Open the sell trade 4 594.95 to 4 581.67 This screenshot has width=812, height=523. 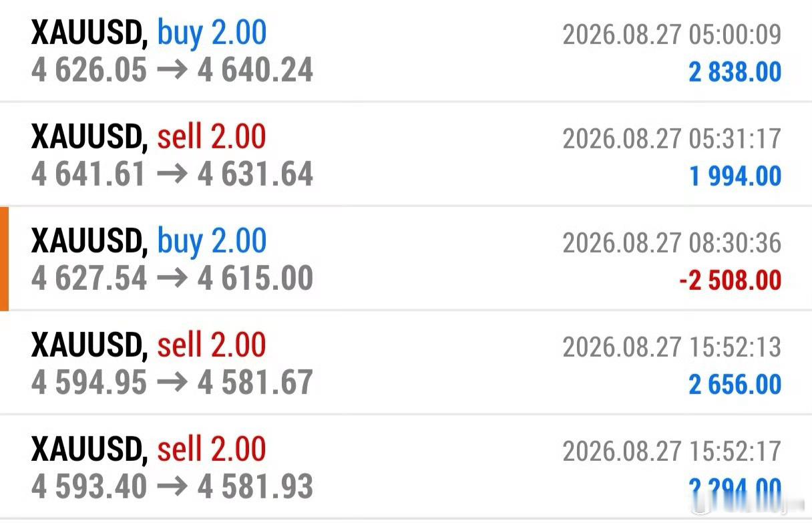tap(406, 363)
